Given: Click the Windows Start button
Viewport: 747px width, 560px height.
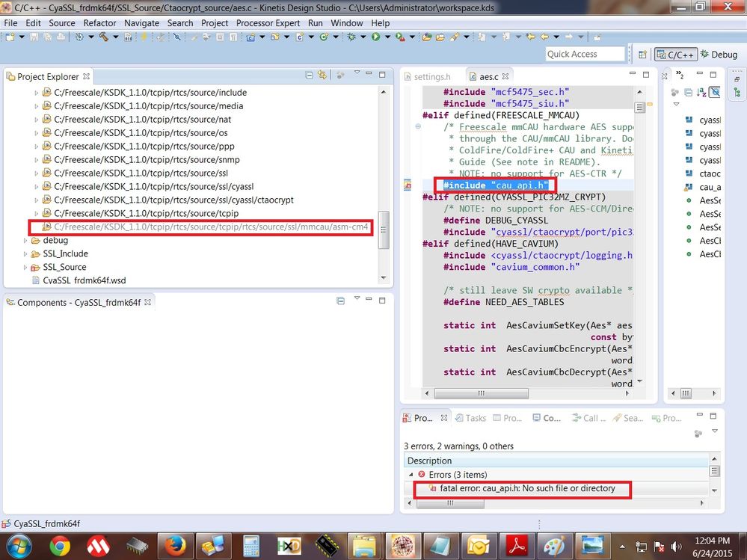Looking at the screenshot, I should [x=18, y=547].
